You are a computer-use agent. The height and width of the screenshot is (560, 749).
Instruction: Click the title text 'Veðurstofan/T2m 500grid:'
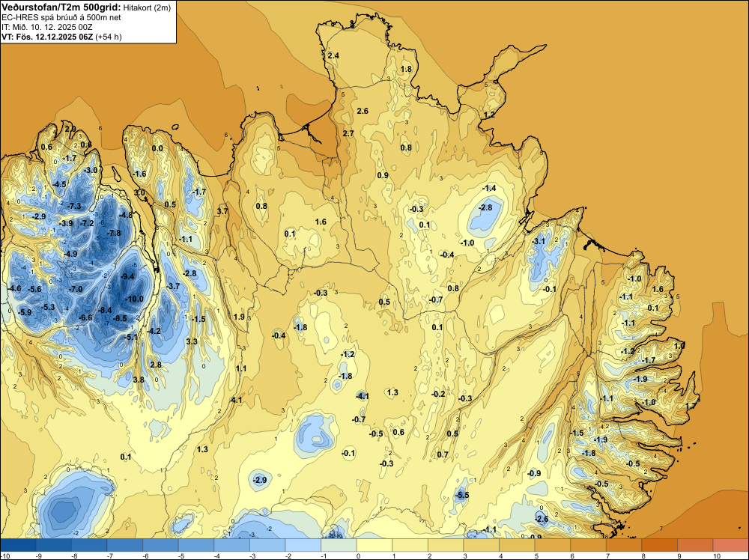61,7
